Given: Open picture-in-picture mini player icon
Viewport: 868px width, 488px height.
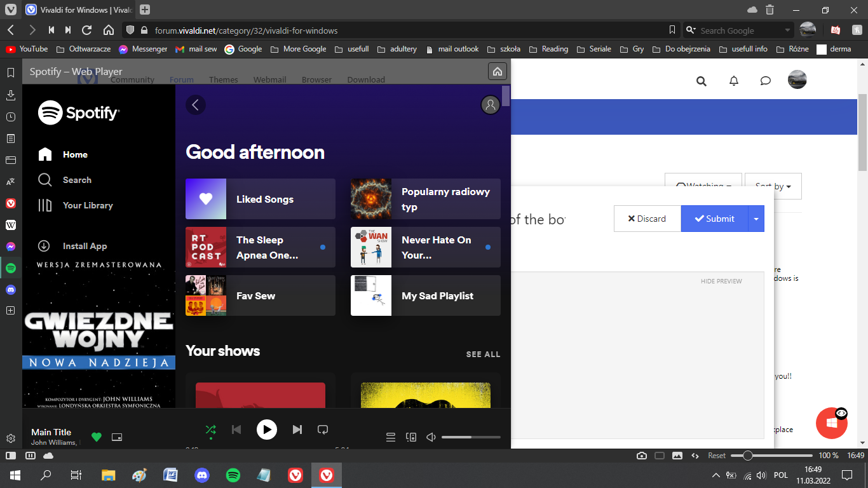Looking at the screenshot, I should pyautogui.click(x=116, y=437).
